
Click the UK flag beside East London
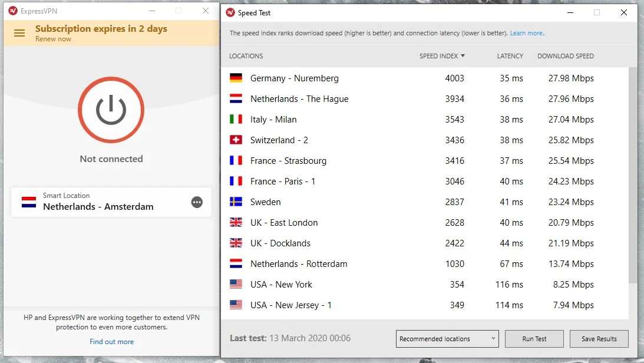235,222
